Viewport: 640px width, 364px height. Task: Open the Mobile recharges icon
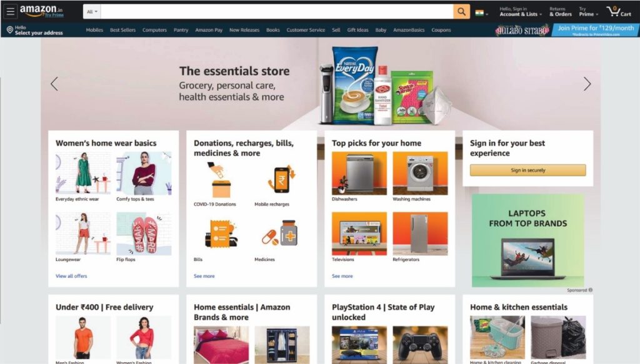pyautogui.click(x=282, y=180)
